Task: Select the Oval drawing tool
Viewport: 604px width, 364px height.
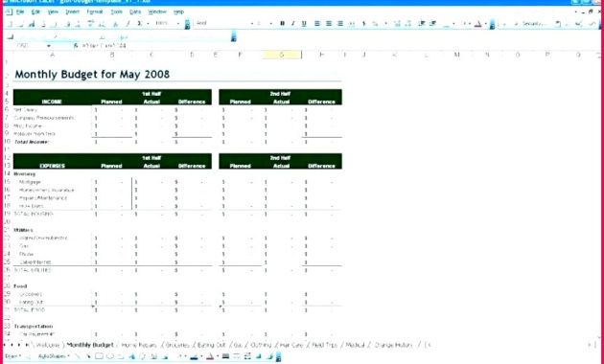Action: [x=110, y=356]
